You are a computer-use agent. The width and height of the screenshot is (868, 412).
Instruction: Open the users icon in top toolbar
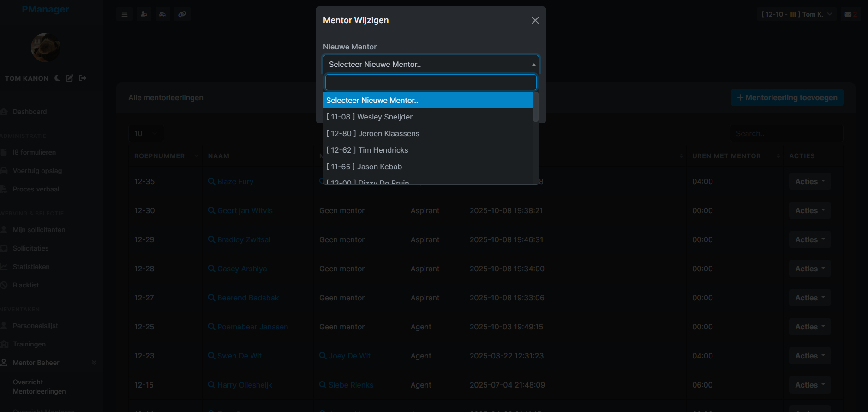[x=144, y=14]
